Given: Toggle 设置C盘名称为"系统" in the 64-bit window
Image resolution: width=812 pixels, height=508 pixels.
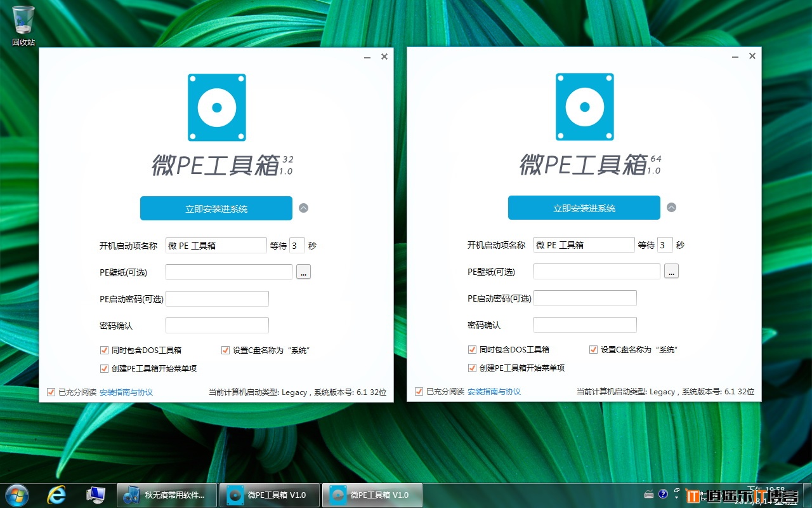Looking at the screenshot, I should click(593, 349).
